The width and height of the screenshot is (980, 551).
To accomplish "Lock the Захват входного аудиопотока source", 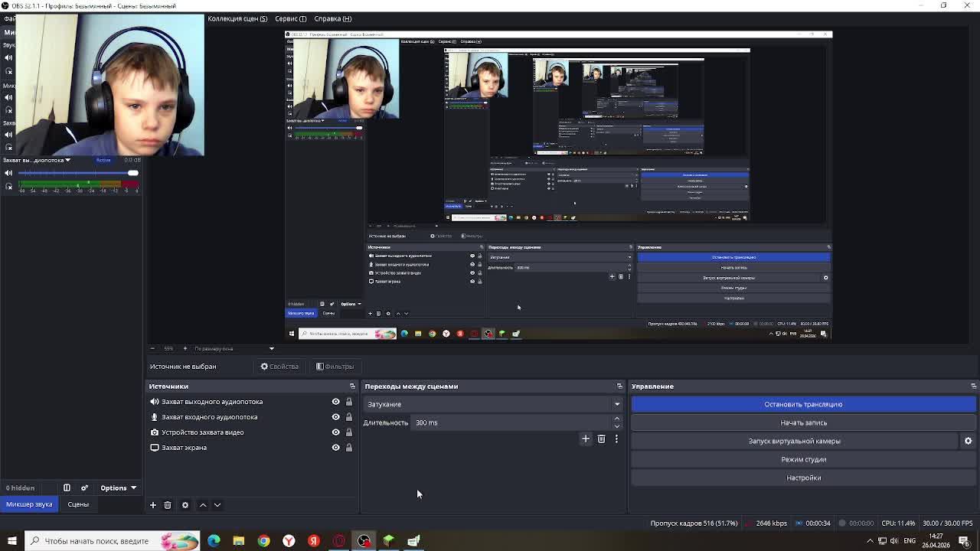I will [x=349, y=417].
